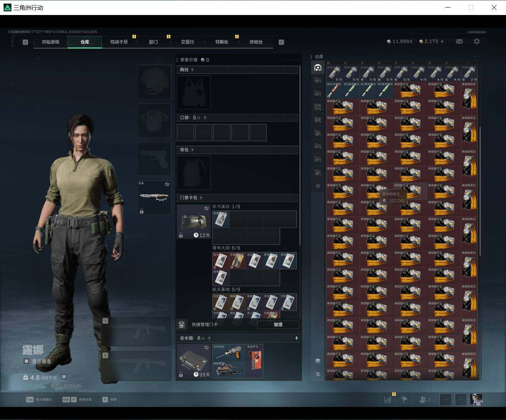Select the DVE stack showing 2/5
This screenshot has height=420, width=506.
pyautogui.click(x=469, y=73)
